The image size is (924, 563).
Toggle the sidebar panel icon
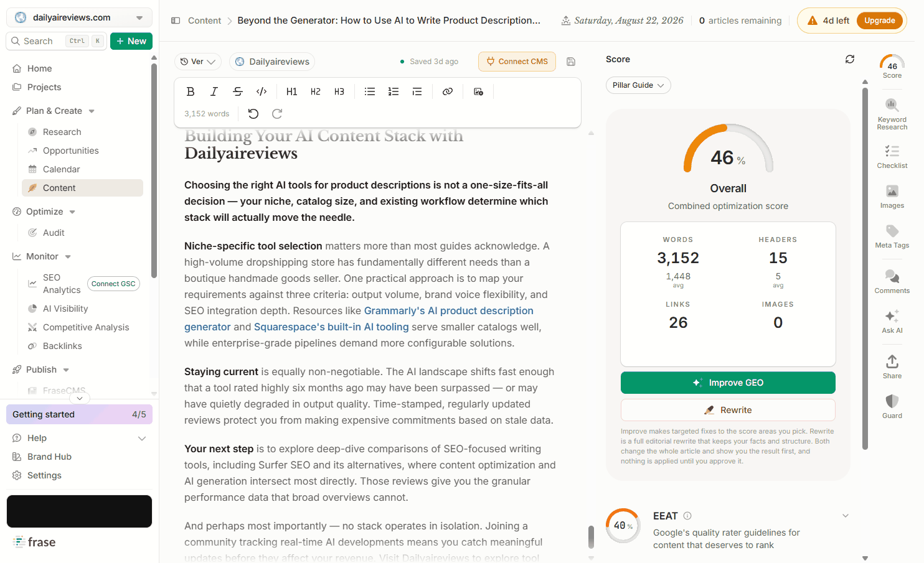tap(176, 21)
